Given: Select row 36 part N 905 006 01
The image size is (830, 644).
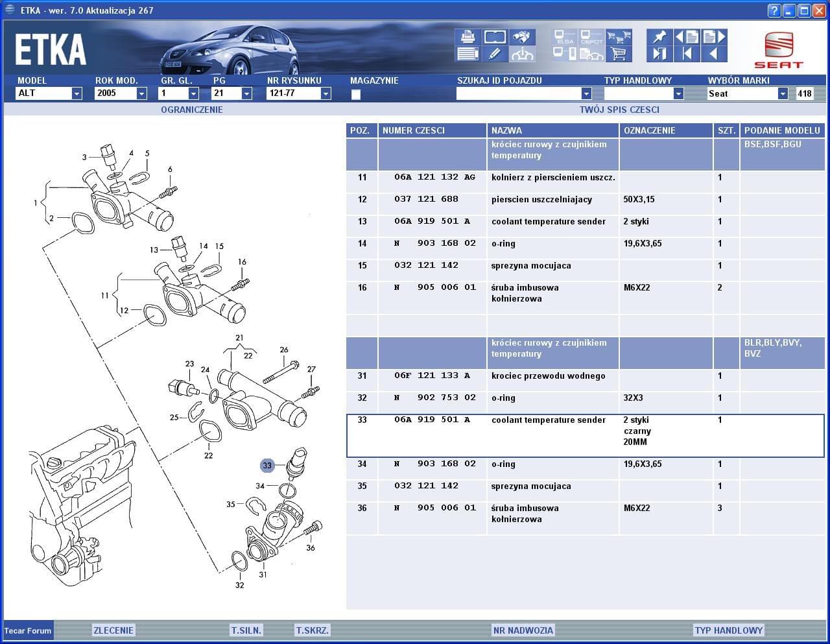Looking at the screenshot, I should tap(586, 518).
